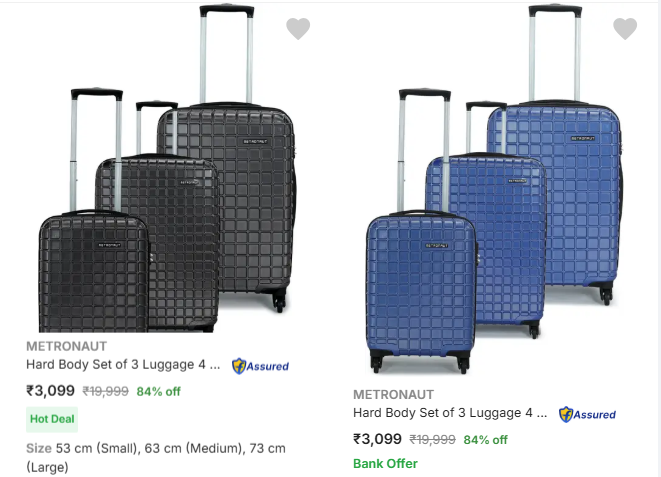Click the smallest black suitcase in front
The image size is (661, 477).
point(93,272)
